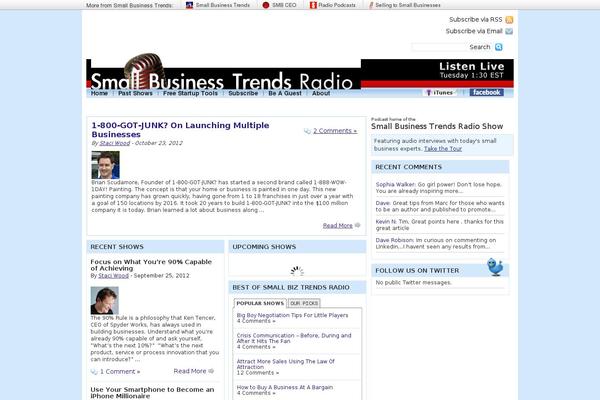Click the Radio Podcasts top bar icon
The width and height of the screenshot is (600, 400).
(313, 5)
